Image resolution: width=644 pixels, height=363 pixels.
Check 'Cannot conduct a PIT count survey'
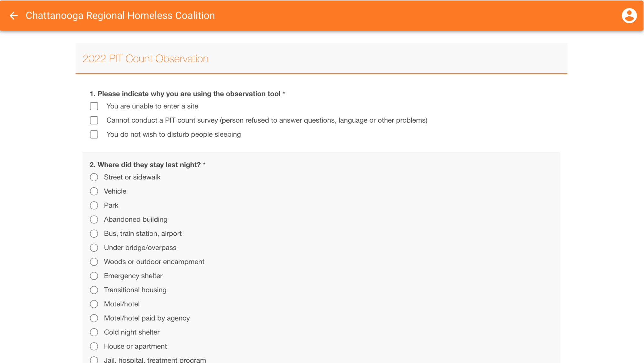point(94,120)
